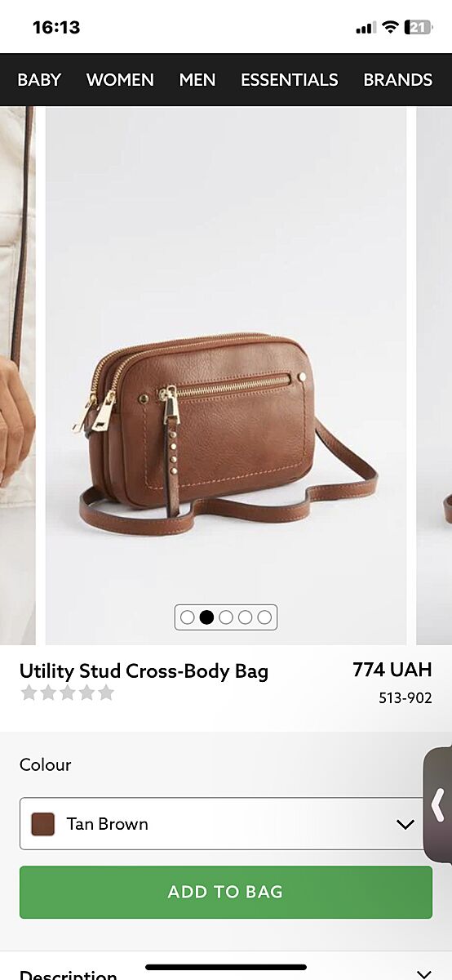
Task: Click the colour dropdown chevron arrow
Action: point(405,824)
